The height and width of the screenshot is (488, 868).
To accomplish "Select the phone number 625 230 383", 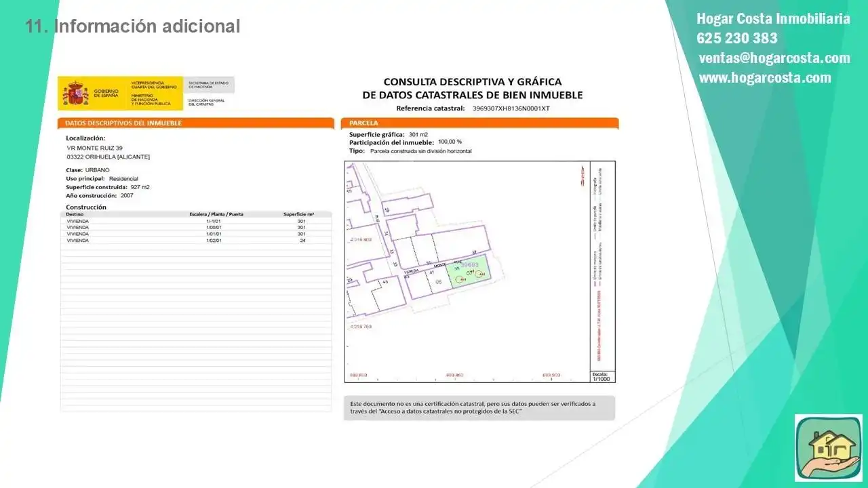I will (x=737, y=38).
